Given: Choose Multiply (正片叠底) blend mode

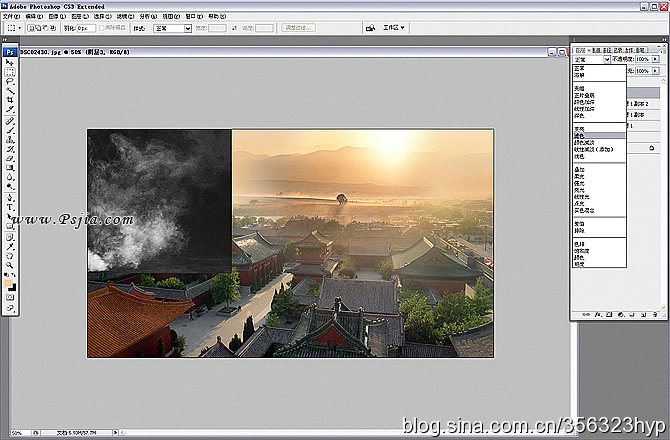Looking at the screenshot, I should coord(599,96).
